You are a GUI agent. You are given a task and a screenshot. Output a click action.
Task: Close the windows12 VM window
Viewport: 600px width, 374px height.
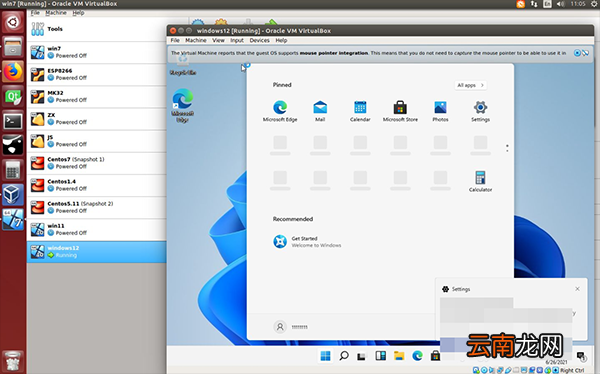[x=173, y=31]
